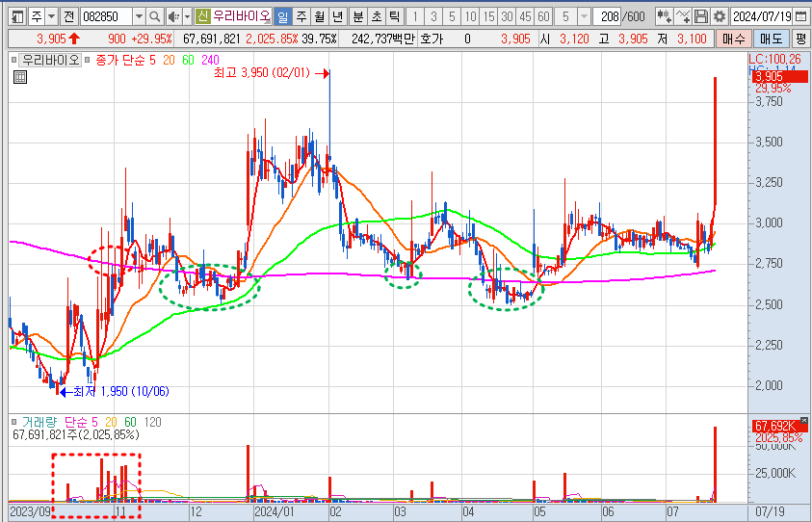Click the 우리바이오 chart legend label
This screenshot has height=522, width=812.
pyautogui.click(x=50, y=60)
